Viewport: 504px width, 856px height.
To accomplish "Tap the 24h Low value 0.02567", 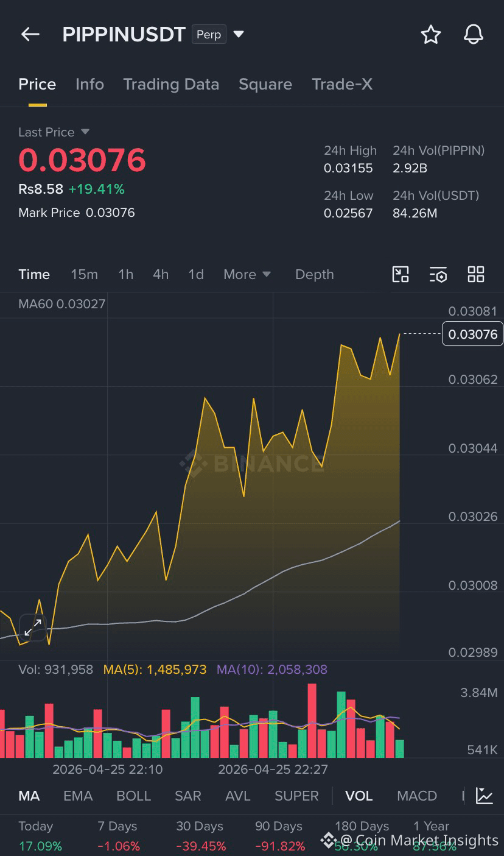I will (x=348, y=213).
